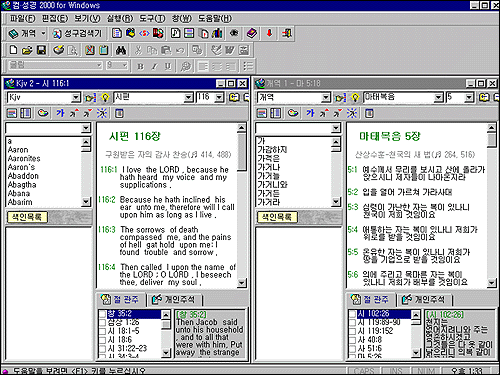The height and width of the screenshot is (375, 500).
Task: Toggle Italic formatting (I)
Action: 154,66
